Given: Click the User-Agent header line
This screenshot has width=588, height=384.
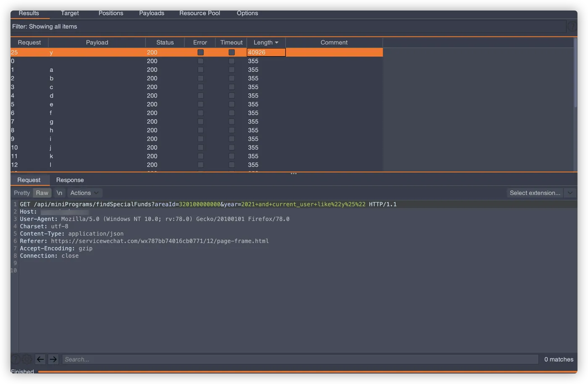Looking at the screenshot, I should tap(155, 219).
